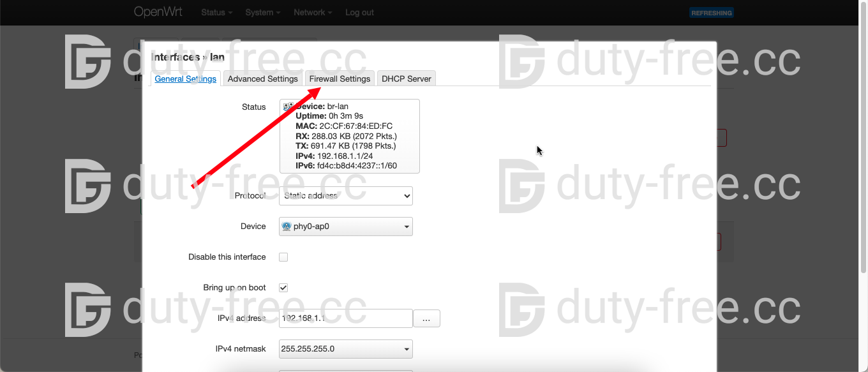Switch to the Firewall Settings tab
This screenshot has height=372, width=868.
340,78
